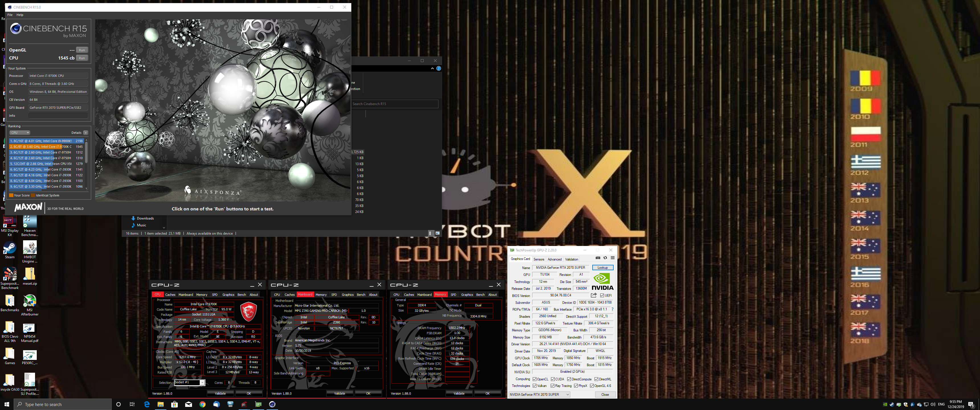Click the Bus Interface question mark icon
This screenshot has width=980, height=410.
point(612,309)
